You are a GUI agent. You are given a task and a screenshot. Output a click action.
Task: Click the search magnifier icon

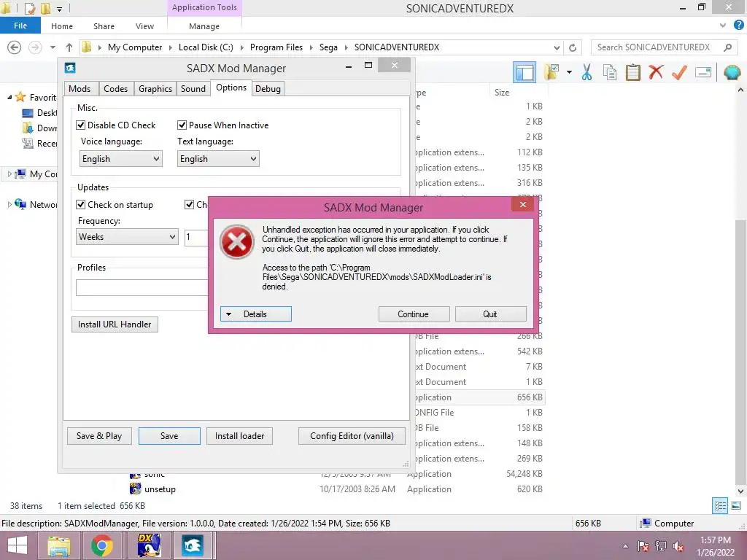click(x=727, y=47)
